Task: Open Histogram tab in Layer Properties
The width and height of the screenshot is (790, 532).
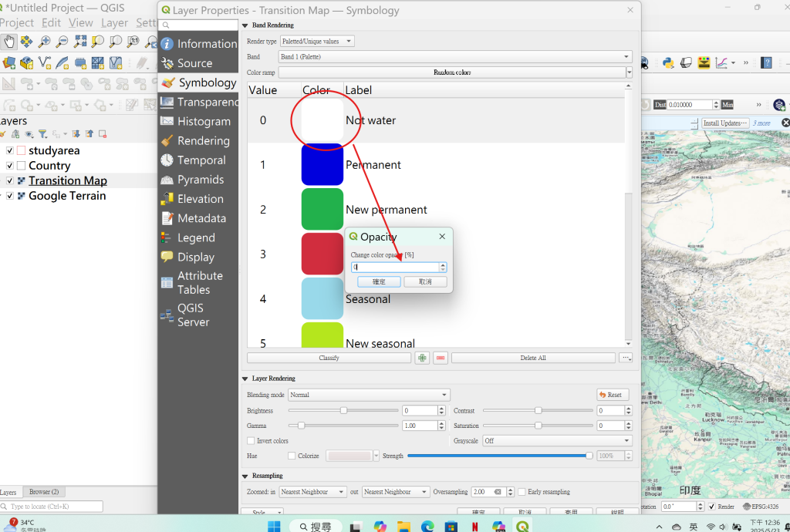Action: coord(198,121)
